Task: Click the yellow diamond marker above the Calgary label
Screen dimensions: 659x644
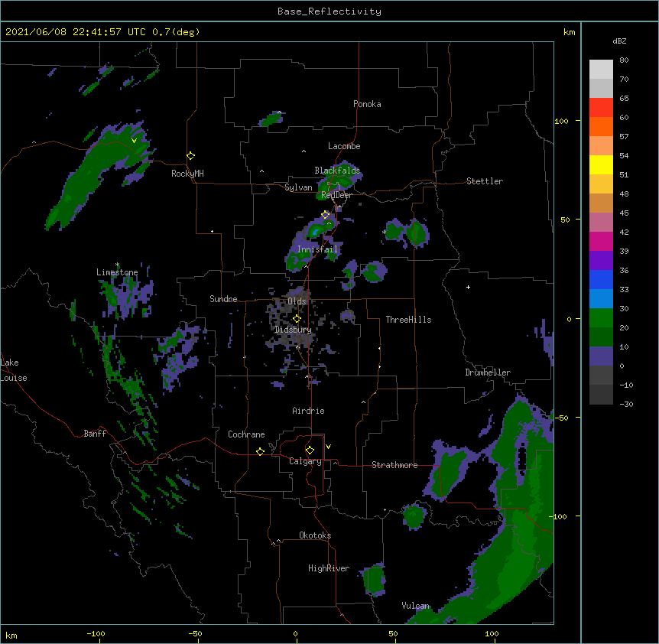Action: pos(310,450)
